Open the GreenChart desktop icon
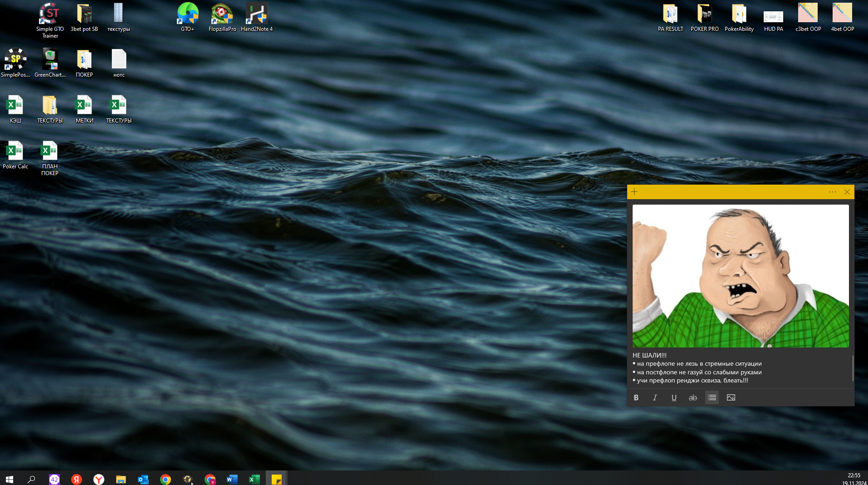Viewport: 868px width, 485px height. click(x=50, y=63)
